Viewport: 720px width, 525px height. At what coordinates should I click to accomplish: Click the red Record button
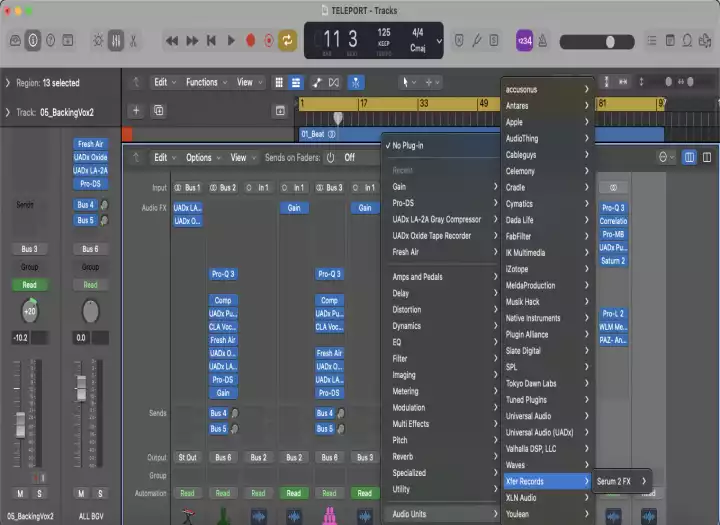[x=251, y=41]
